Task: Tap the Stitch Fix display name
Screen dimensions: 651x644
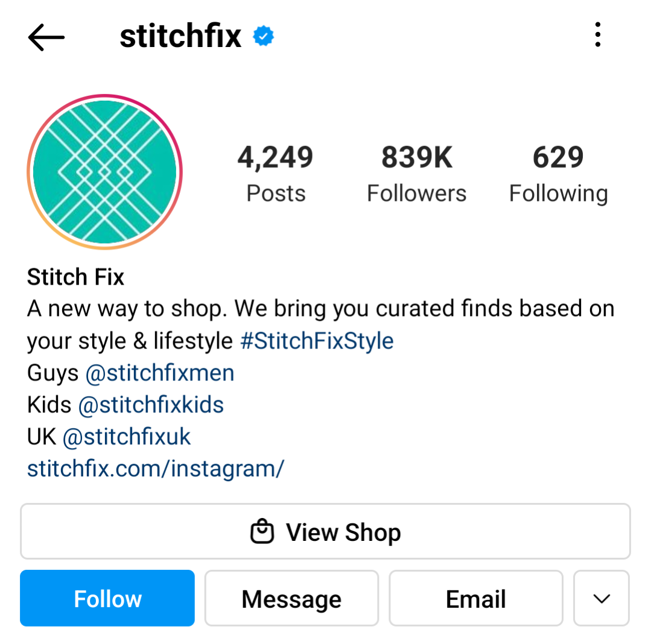Action: [75, 277]
